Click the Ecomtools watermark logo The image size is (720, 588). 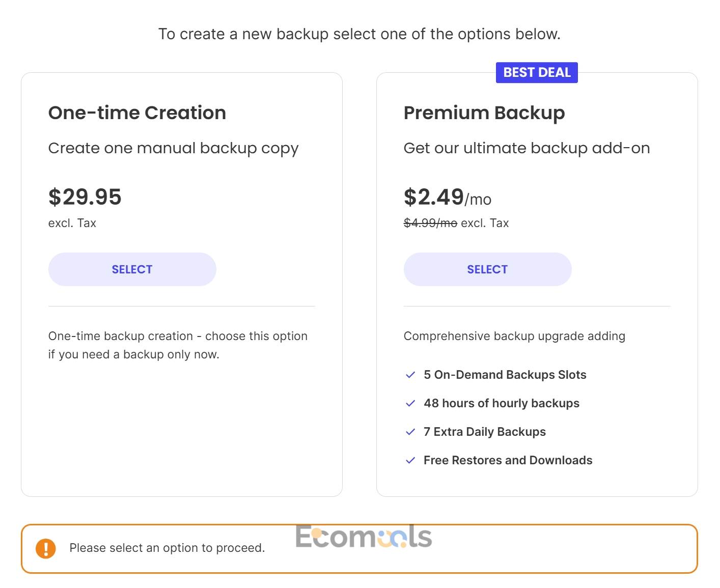tap(364, 537)
